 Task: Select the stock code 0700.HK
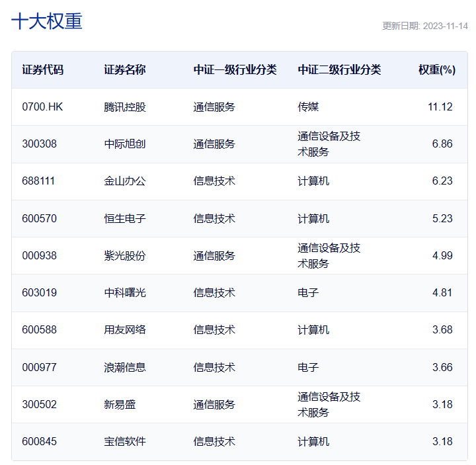[x=42, y=106]
